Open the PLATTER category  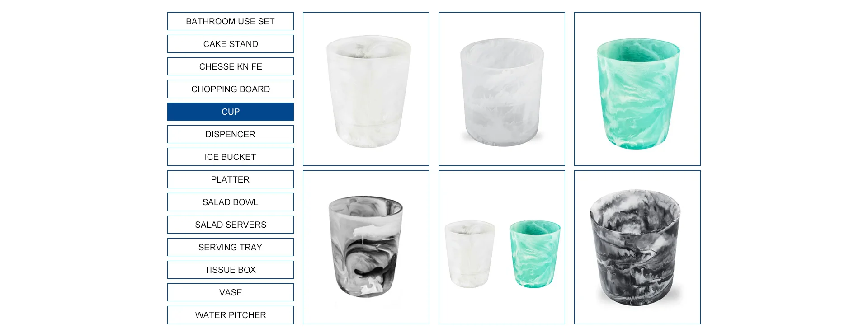230,179
